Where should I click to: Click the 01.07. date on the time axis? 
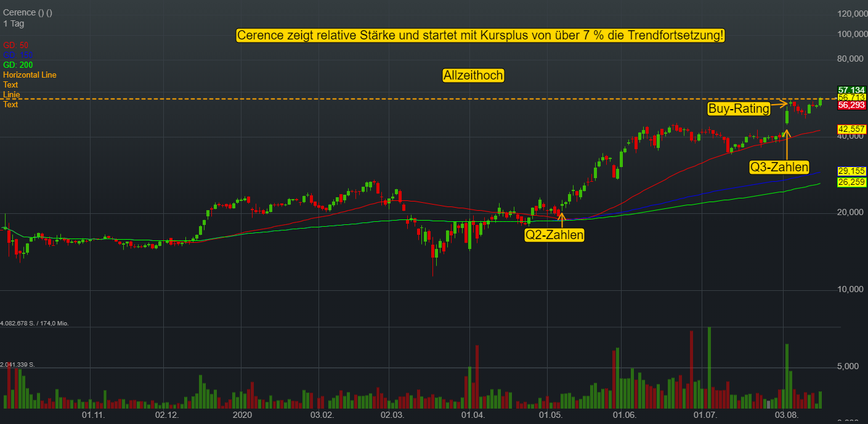[706, 416]
